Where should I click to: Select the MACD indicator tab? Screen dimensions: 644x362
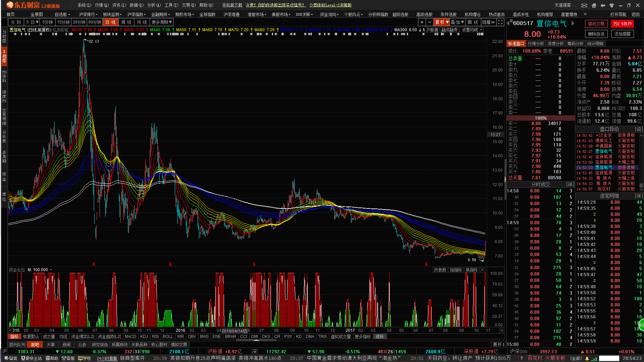tap(130, 337)
